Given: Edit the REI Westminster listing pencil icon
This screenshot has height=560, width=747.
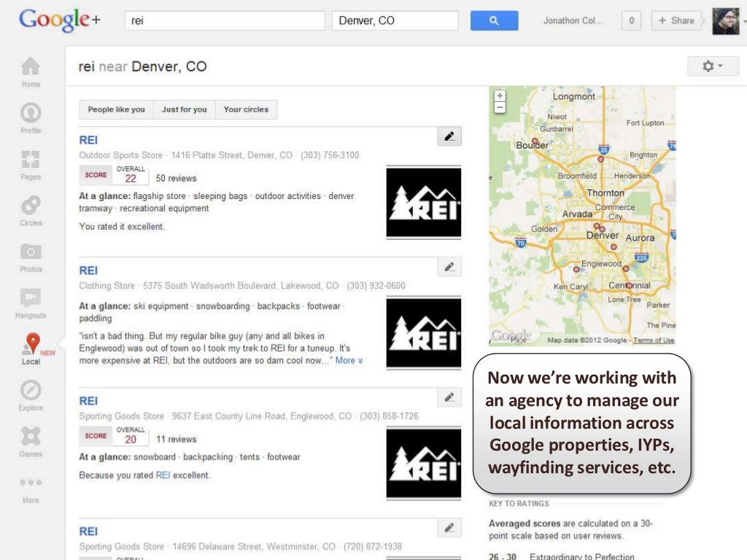Looking at the screenshot, I should [449, 528].
